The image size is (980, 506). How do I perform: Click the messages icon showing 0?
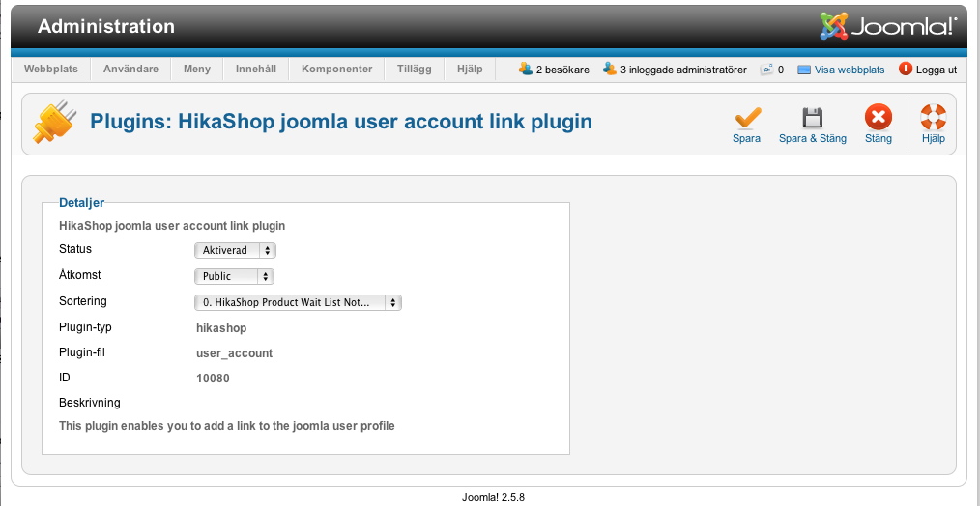click(x=766, y=70)
